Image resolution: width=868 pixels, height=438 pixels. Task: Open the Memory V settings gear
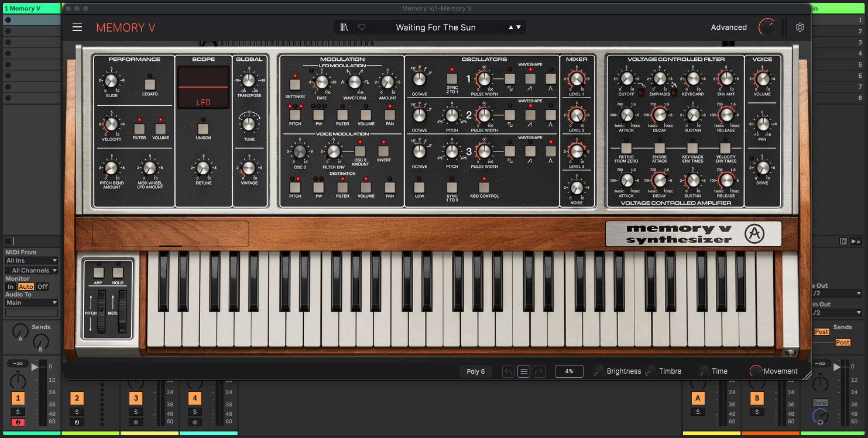coord(800,27)
